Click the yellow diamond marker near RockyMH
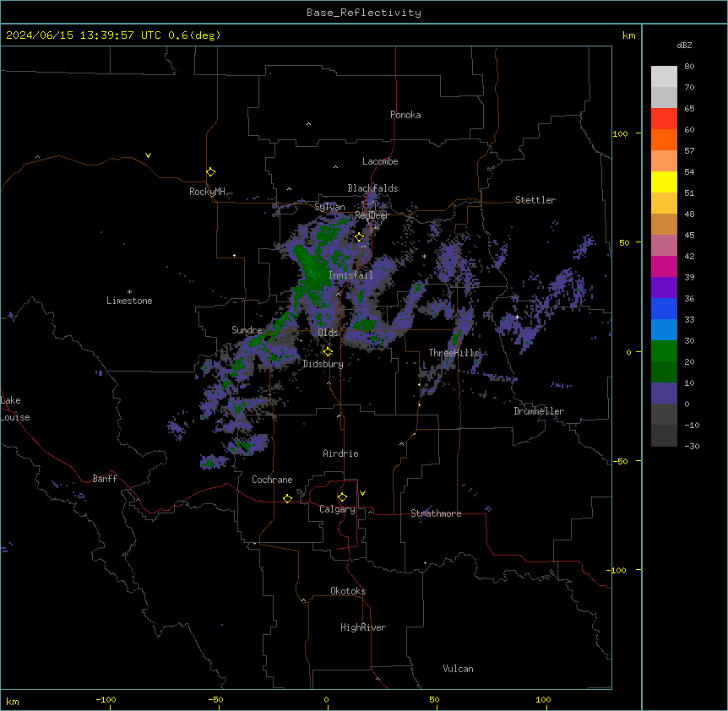Image resolution: width=728 pixels, height=711 pixels. [210, 171]
